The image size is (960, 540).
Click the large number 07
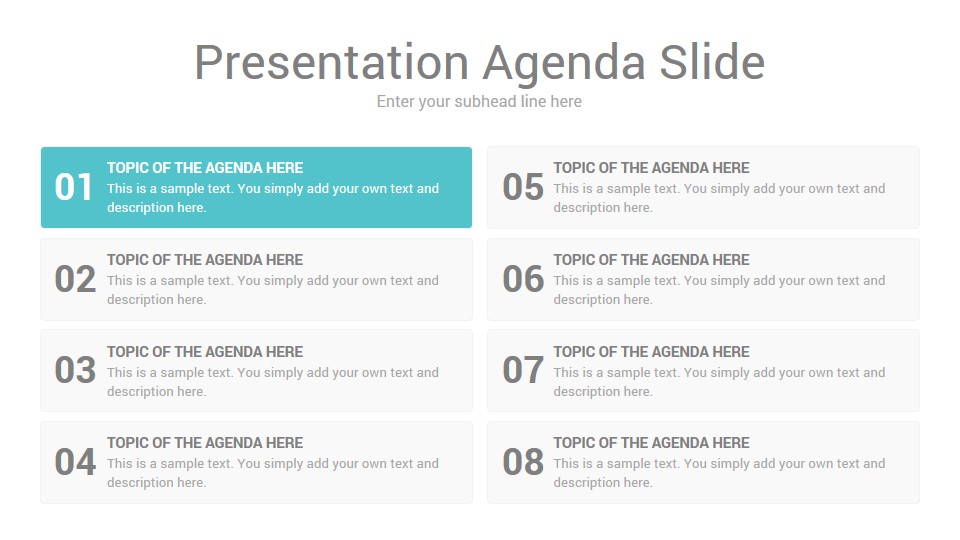pos(523,370)
